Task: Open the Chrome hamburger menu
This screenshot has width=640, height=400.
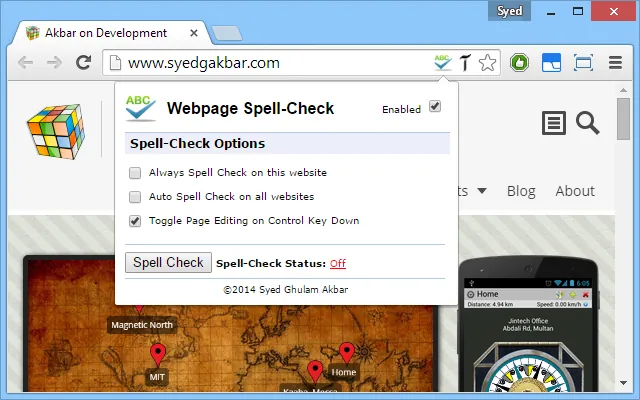Action: [615, 62]
